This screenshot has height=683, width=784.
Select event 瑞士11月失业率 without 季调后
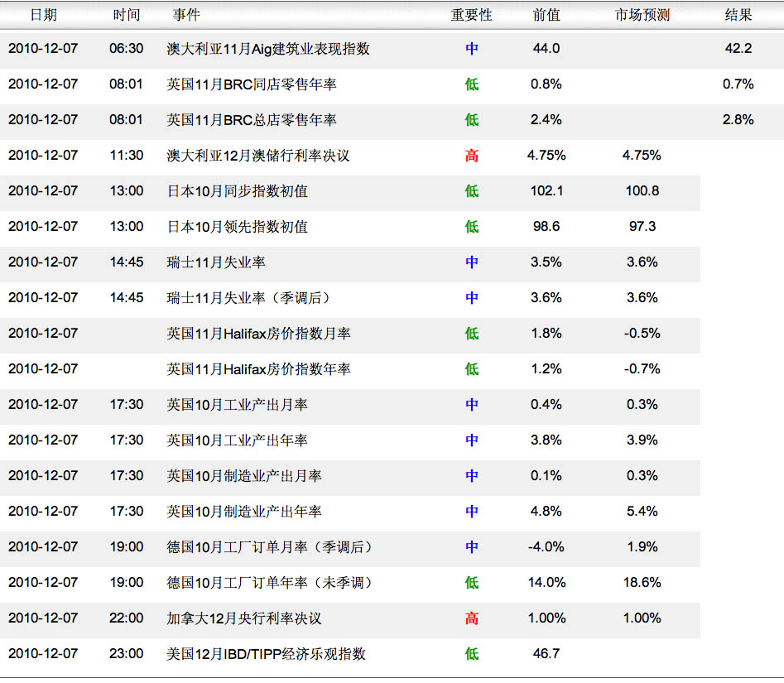pyautogui.click(x=215, y=262)
